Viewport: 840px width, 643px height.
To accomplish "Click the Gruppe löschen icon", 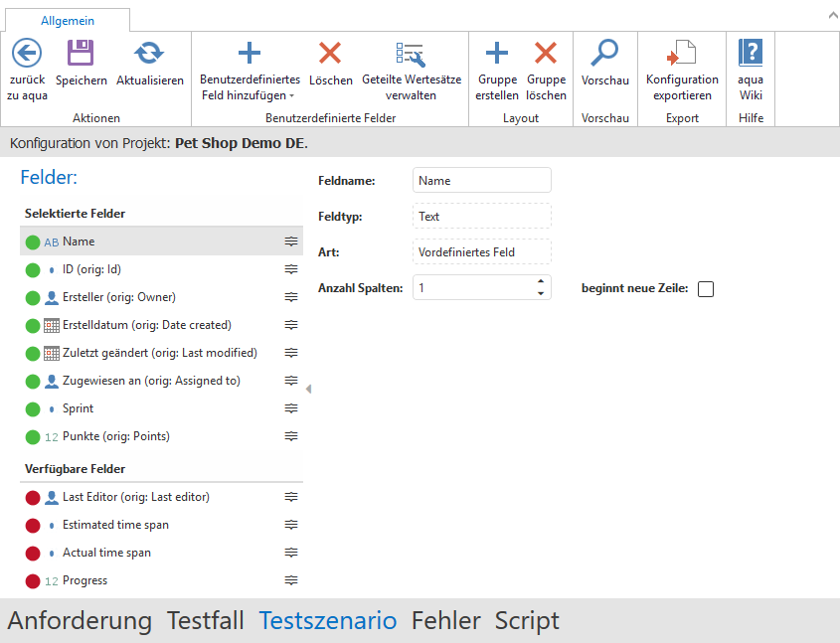I will click(x=546, y=53).
